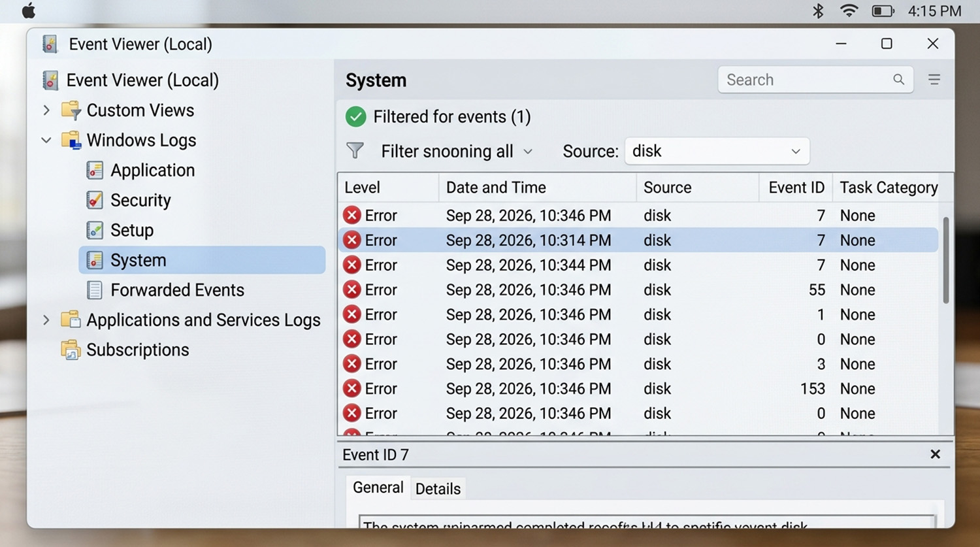980x547 pixels.
Task: Close the Event ID 7 details pane
Action: pyautogui.click(x=935, y=454)
